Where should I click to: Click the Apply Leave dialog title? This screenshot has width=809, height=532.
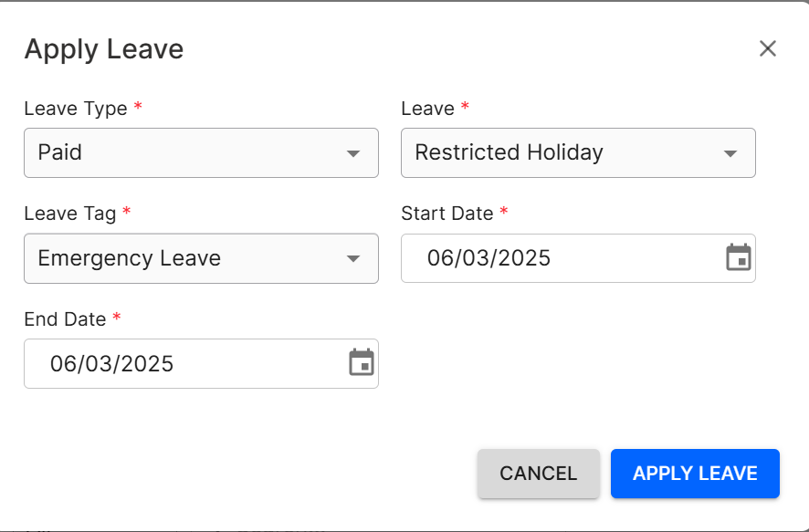103,48
